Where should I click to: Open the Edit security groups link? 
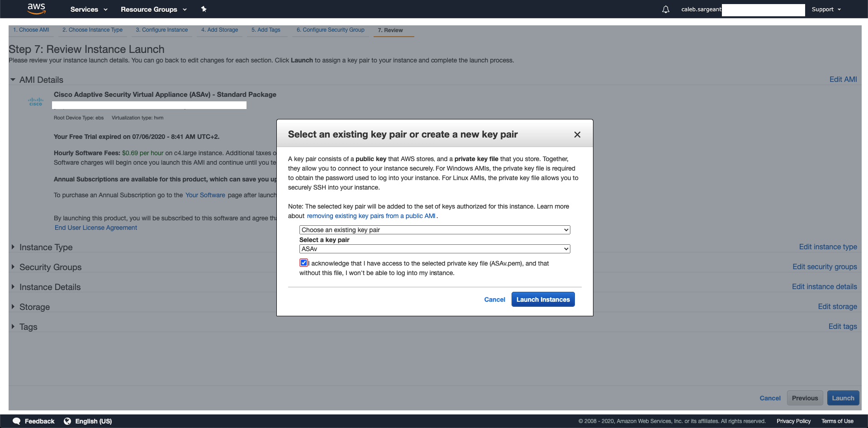(x=825, y=267)
